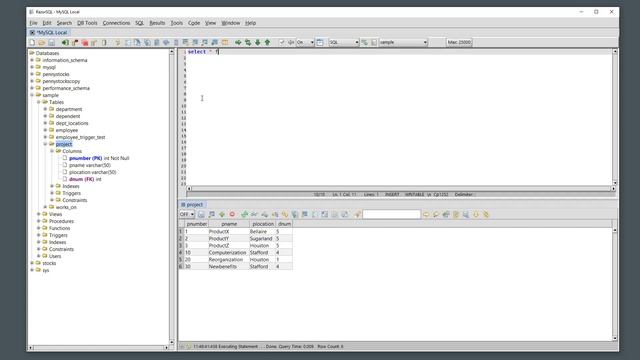Viewport: 640px width, 360px height.
Task: Click the red Disconnect icon in main toolbar
Action: pyautogui.click(x=85, y=42)
